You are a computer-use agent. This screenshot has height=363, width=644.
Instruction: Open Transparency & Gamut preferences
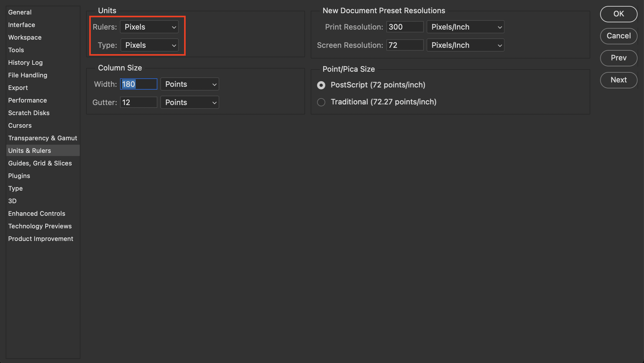point(42,138)
